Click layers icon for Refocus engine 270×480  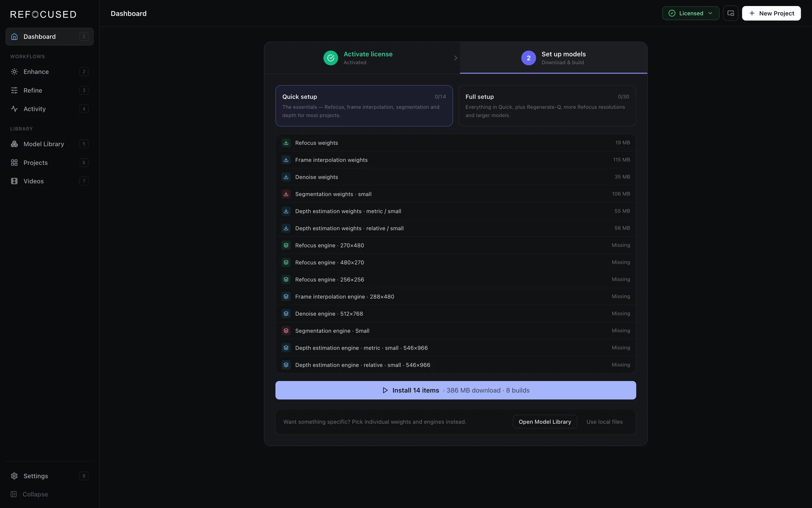(286, 245)
